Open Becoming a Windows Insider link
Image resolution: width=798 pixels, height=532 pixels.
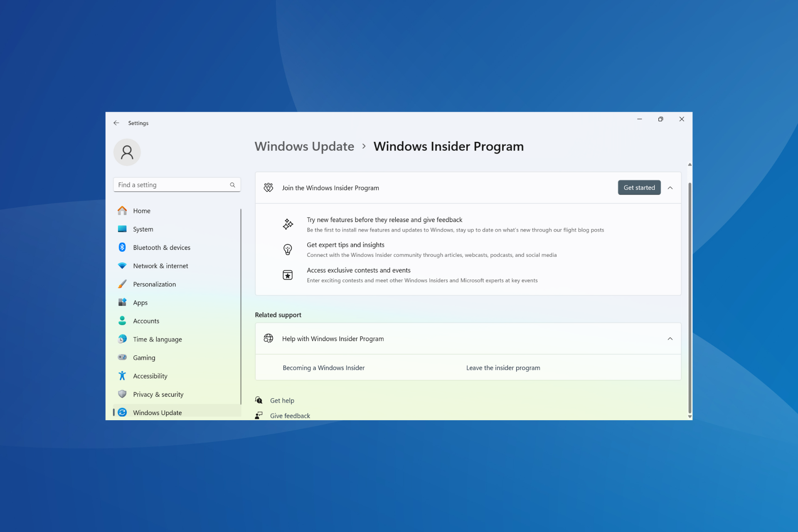pos(324,368)
